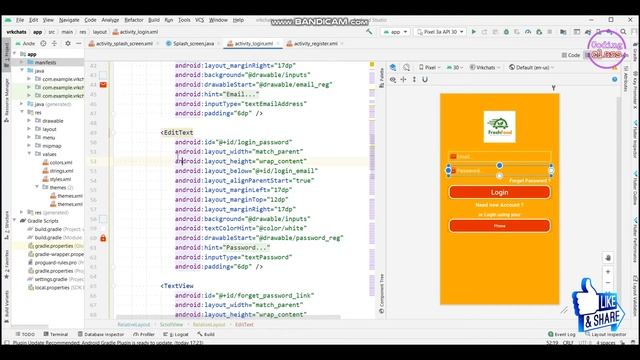Open the Navigate menu
The width and height of the screenshot is (640, 360).
(x=69, y=20)
